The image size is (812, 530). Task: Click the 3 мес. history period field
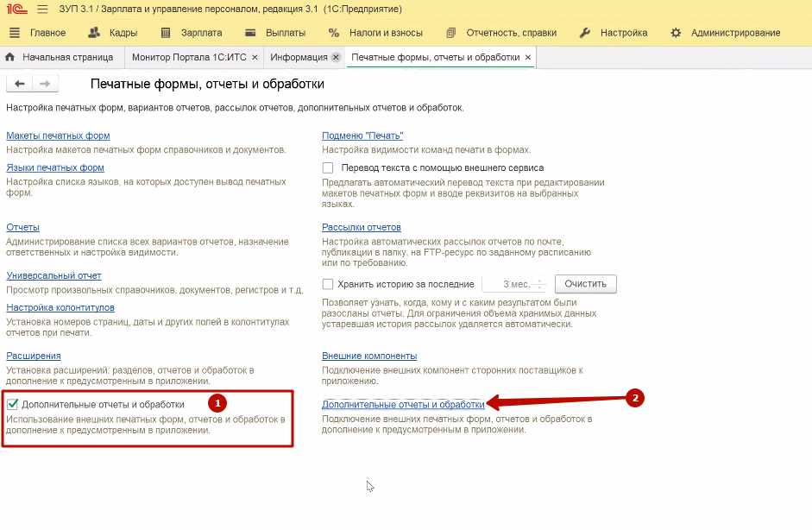[509, 284]
